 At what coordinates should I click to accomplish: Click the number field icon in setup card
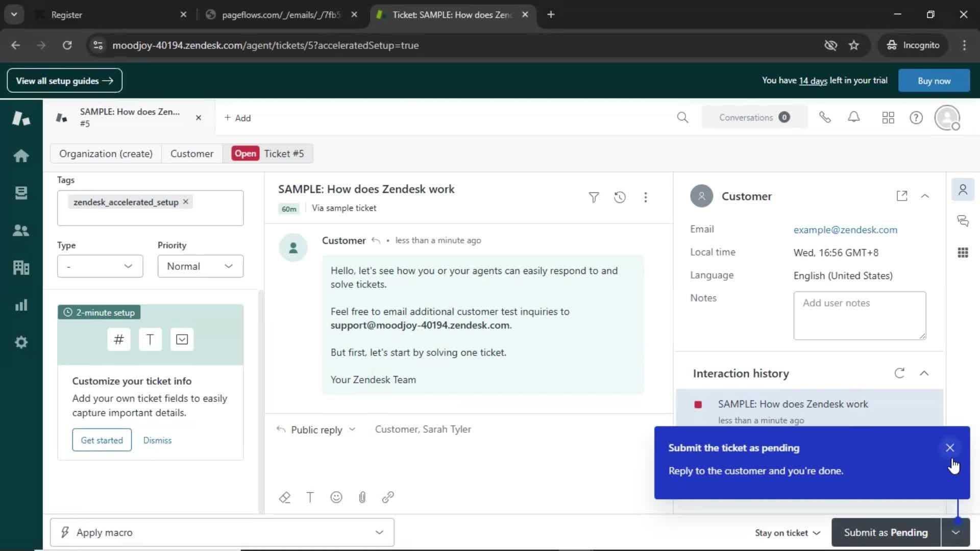tap(119, 340)
